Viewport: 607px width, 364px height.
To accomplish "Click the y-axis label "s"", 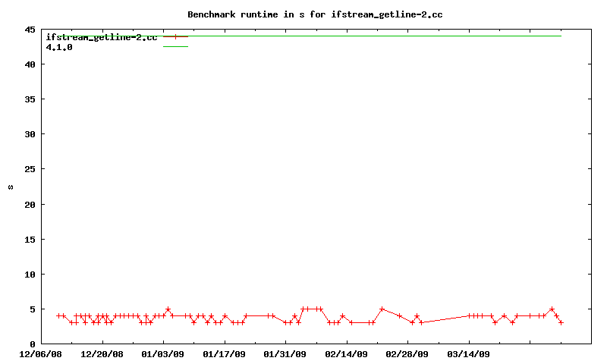I will [11, 187].
